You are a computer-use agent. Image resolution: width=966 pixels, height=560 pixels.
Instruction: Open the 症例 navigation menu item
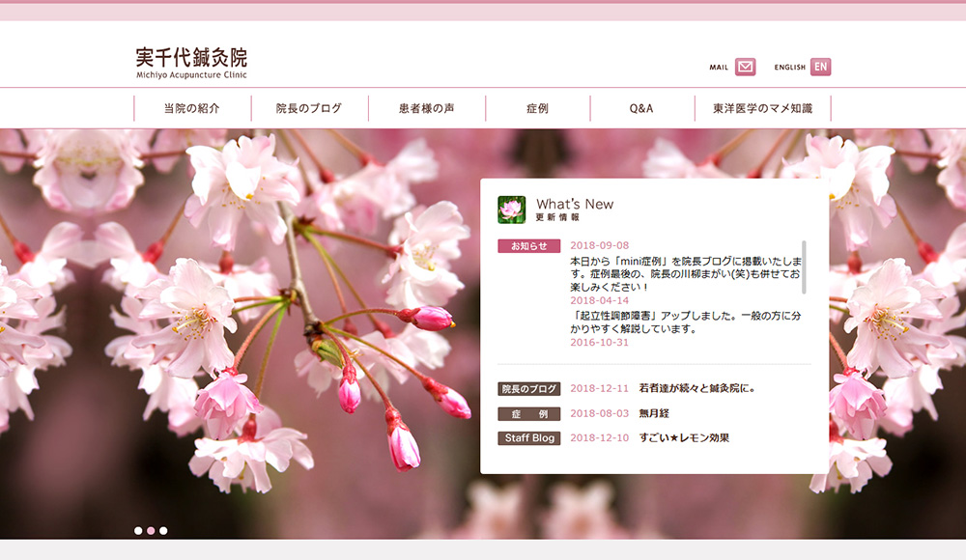(x=537, y=108)
